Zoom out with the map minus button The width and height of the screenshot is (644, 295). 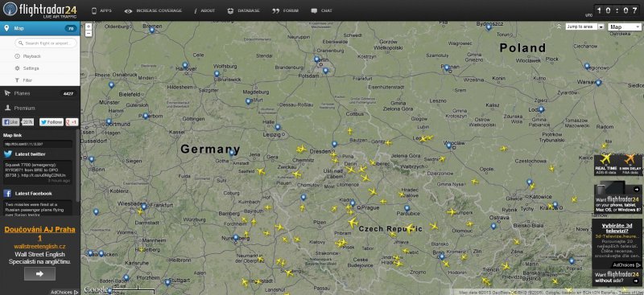tap(89, 34)
